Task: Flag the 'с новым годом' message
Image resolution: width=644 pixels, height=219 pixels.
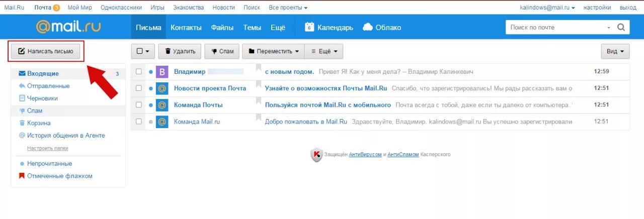Action: (259, 68)
